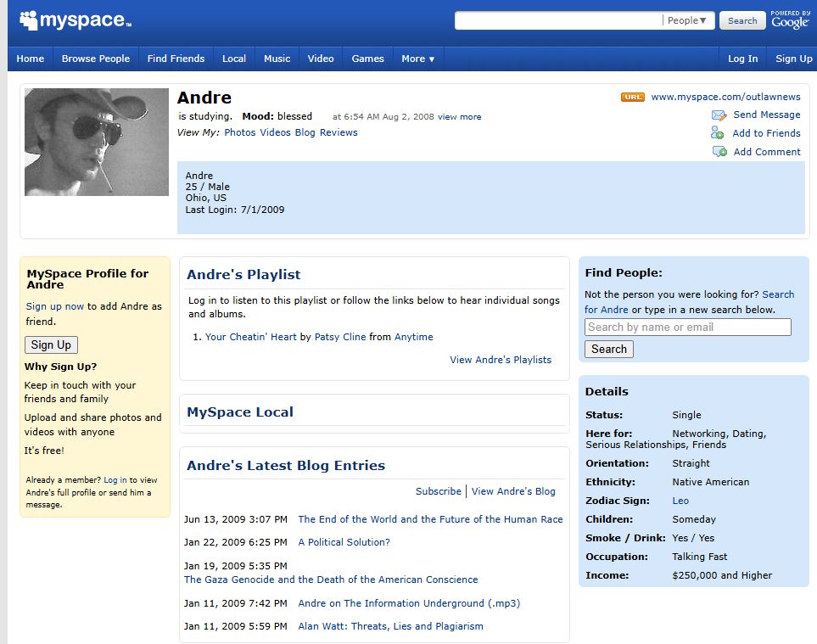Open the Music section
817x644 pixels.
(277, 59)
